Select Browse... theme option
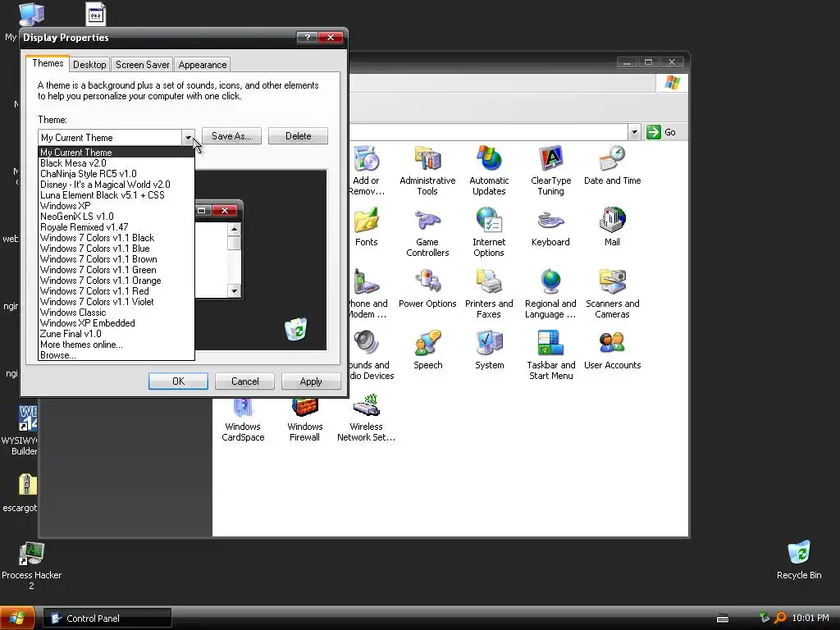Image resolution: width=840 pixels, height=630 pixels. click(x=116, y=355)
